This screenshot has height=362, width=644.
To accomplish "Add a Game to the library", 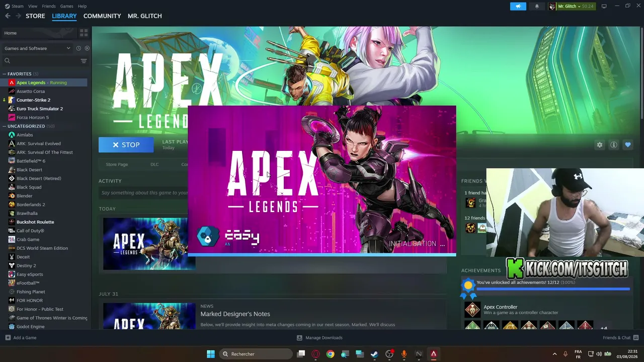I will click(x=21, y=338).
